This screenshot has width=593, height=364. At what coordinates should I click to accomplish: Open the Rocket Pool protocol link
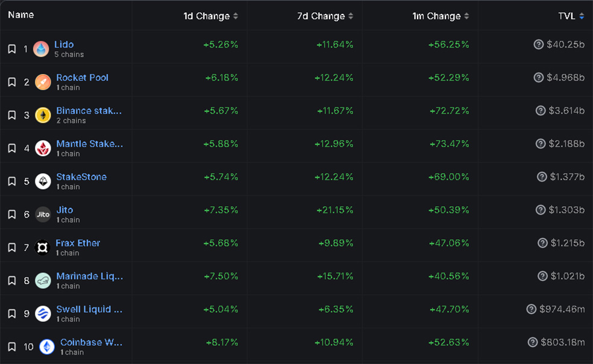82,78
